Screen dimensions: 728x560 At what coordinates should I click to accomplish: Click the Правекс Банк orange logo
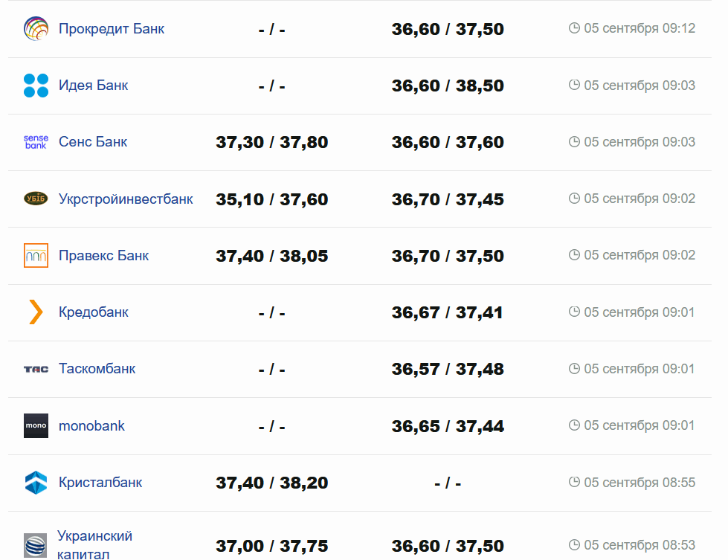(36, 255)
